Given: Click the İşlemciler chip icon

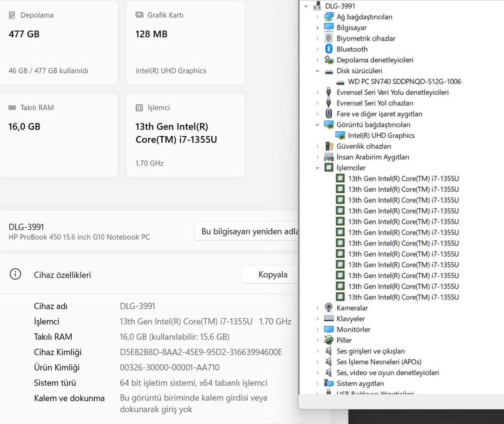Looking at the screenshot, I should pos(329,168).
